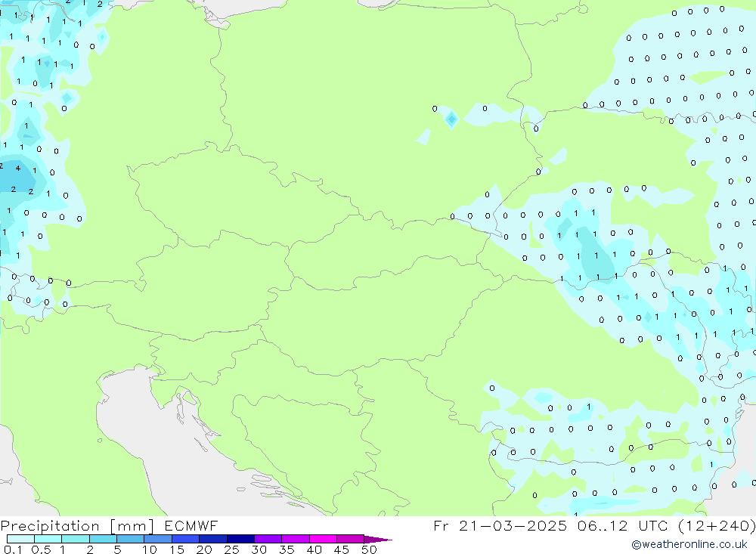
Task: Pick the 35–40 mm purple legend swatch
Action: click(295, 539)
